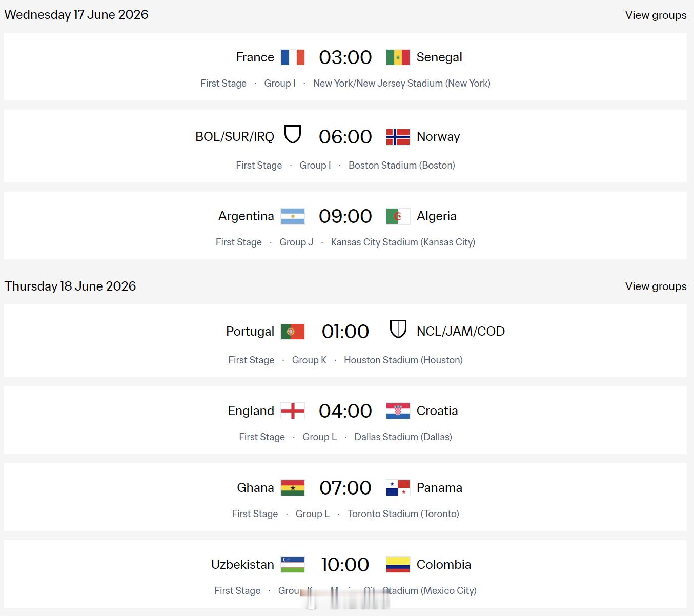Click the Colombia team name
Image resolution: width=694 pixels, height=616 pixels.
tap(443, 565)
